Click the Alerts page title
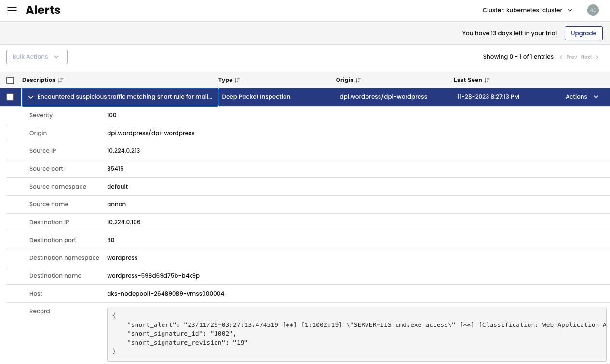The image size is (610, 364). tap(43, 10)
